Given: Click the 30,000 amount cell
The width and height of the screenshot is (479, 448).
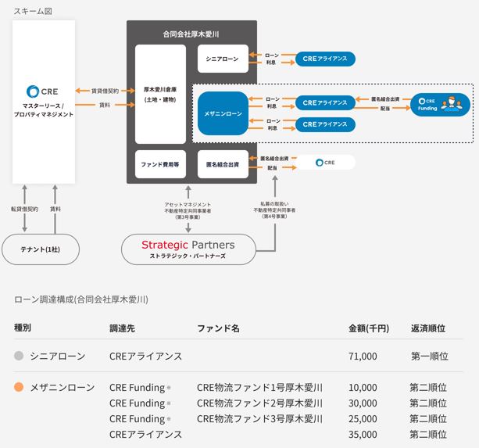Looking at the screenshot, I should (x=363, y=403).
